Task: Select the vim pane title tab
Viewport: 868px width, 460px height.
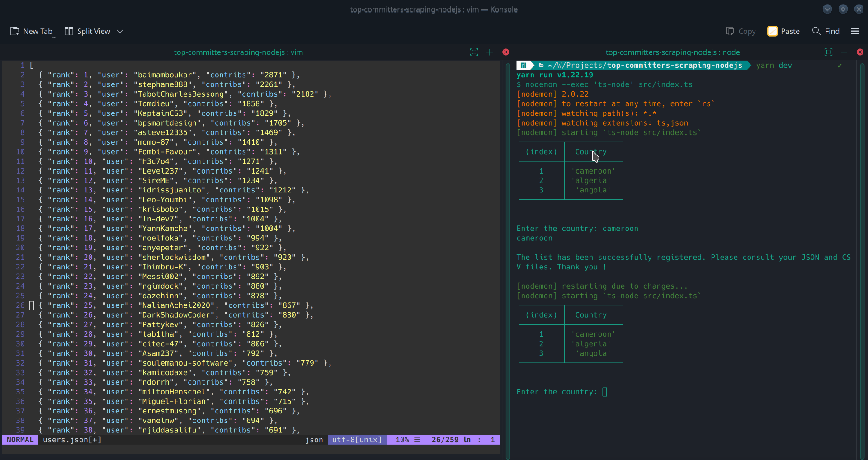Action: click(238, 52)
